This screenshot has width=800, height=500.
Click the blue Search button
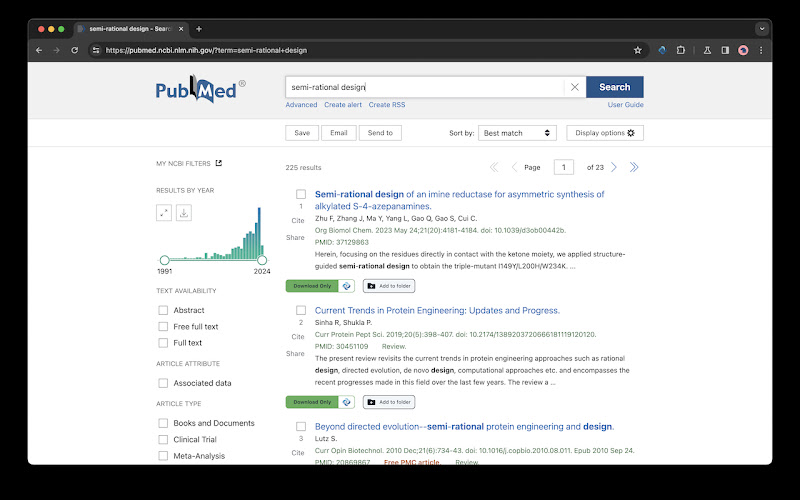[x=614, y=87]
